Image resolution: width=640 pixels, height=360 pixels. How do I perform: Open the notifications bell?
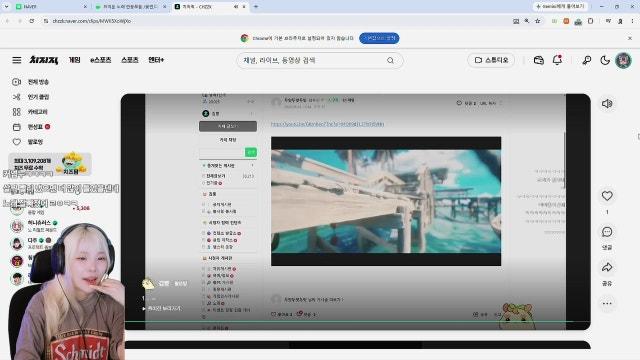557,60
